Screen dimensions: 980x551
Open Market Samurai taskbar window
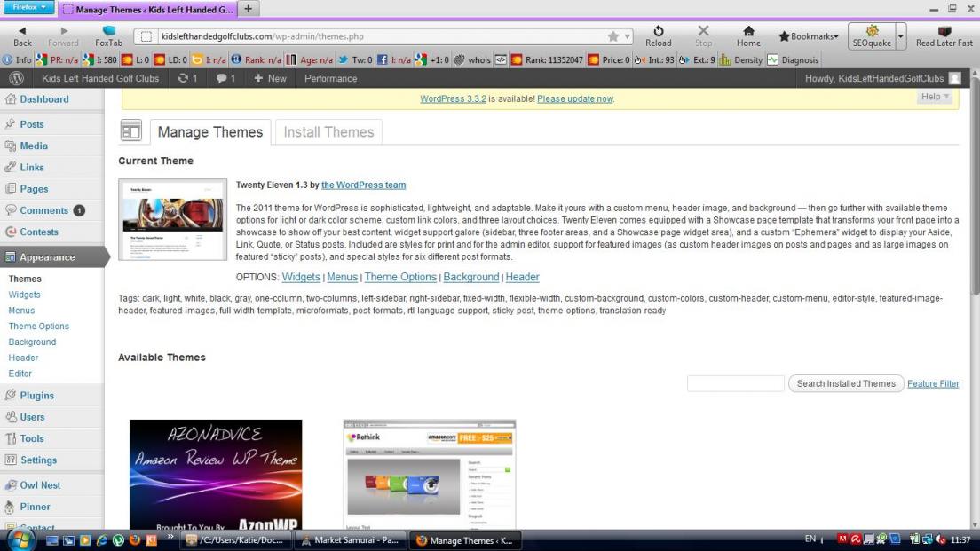pos(350,540)
